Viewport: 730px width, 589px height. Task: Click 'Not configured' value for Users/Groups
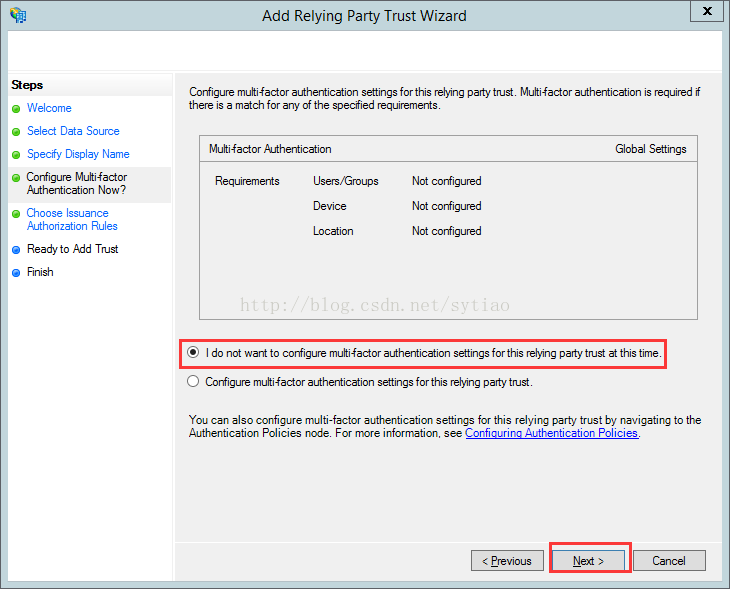click(446, 181)
